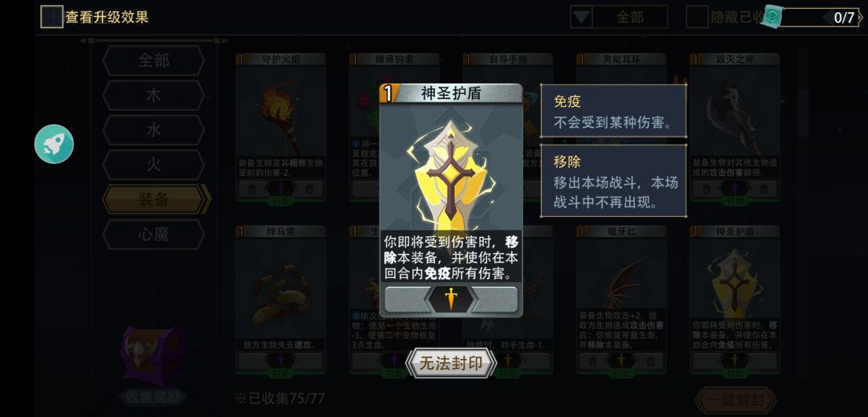Click the 0/7 progress bar
The image size is (868, 417).
pyautogui.click(x=819, y=17)
